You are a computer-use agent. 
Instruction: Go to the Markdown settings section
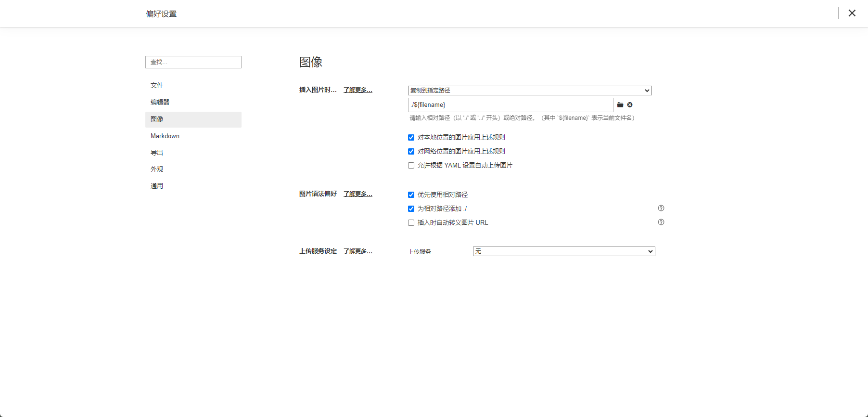coord(165,136)
